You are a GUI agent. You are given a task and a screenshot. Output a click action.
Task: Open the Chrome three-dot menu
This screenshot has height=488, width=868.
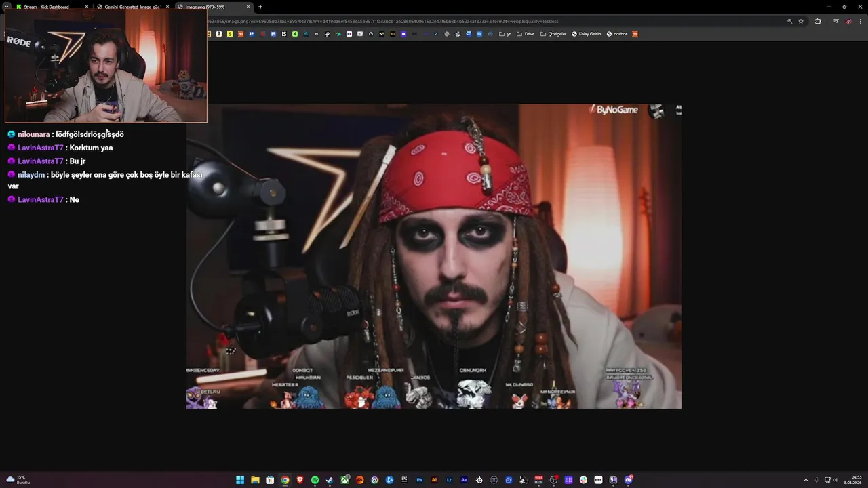[861, 21]
